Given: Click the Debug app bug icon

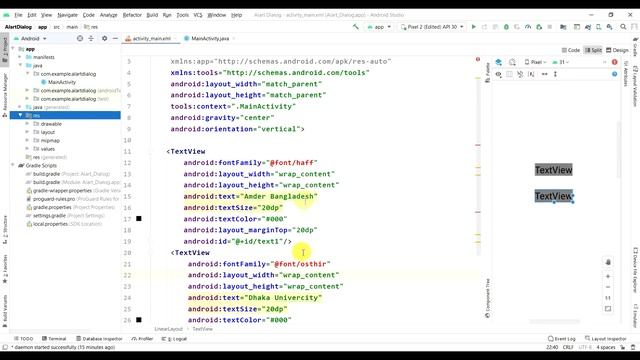Looking at the screenshot, I should coord(506,27).
